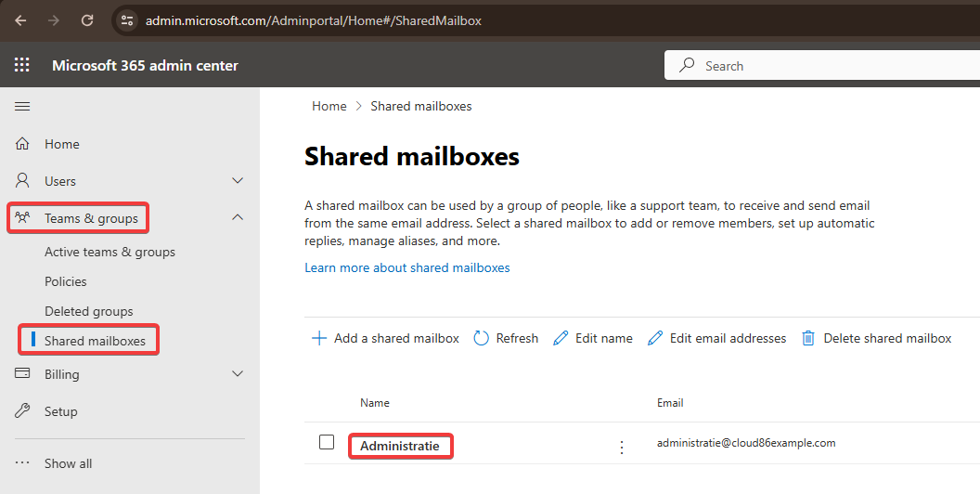
Task: Click Show all navigation items
Action: [68, 463]
